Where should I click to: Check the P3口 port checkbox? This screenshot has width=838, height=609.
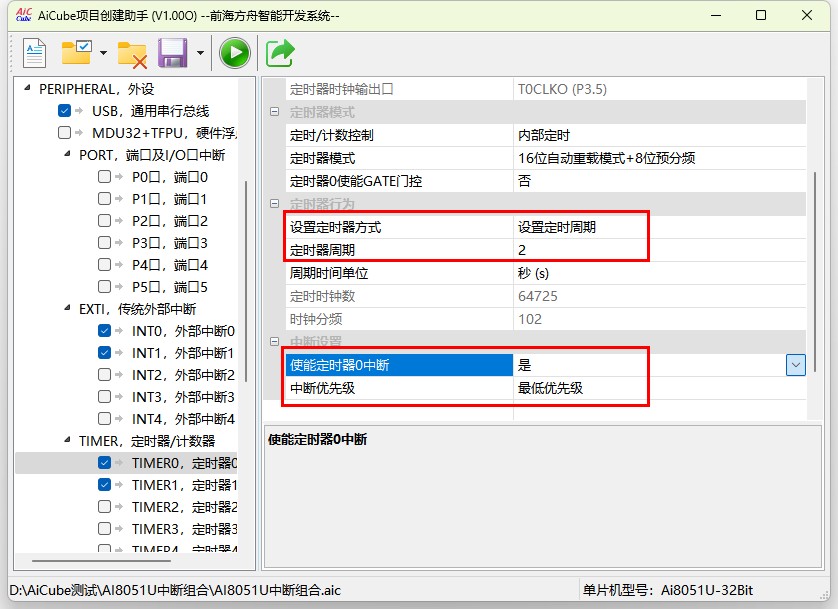(x=105, y=243)
